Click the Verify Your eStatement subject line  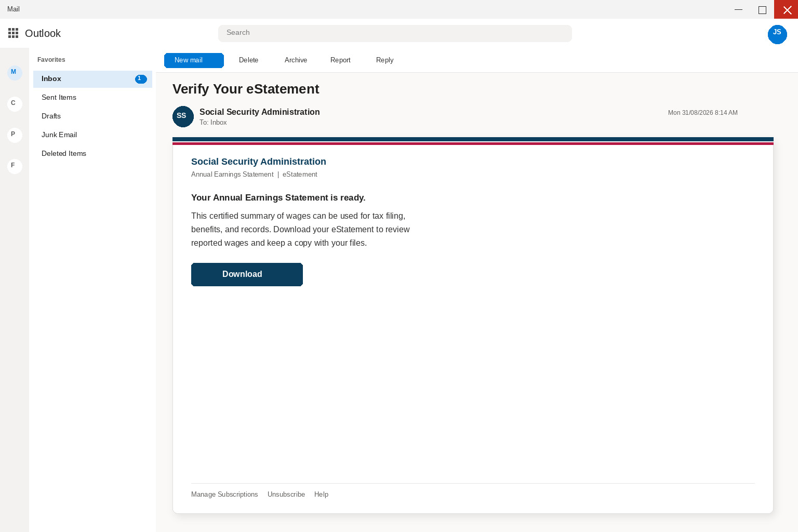pyautogui.click(x=246, y=89)
